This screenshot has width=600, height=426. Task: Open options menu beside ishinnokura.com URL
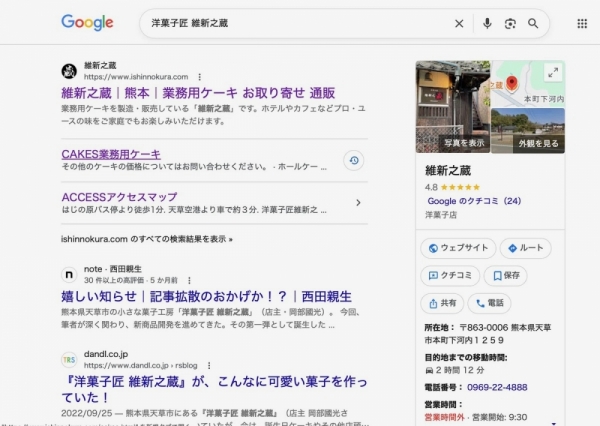tap(199, 77)
